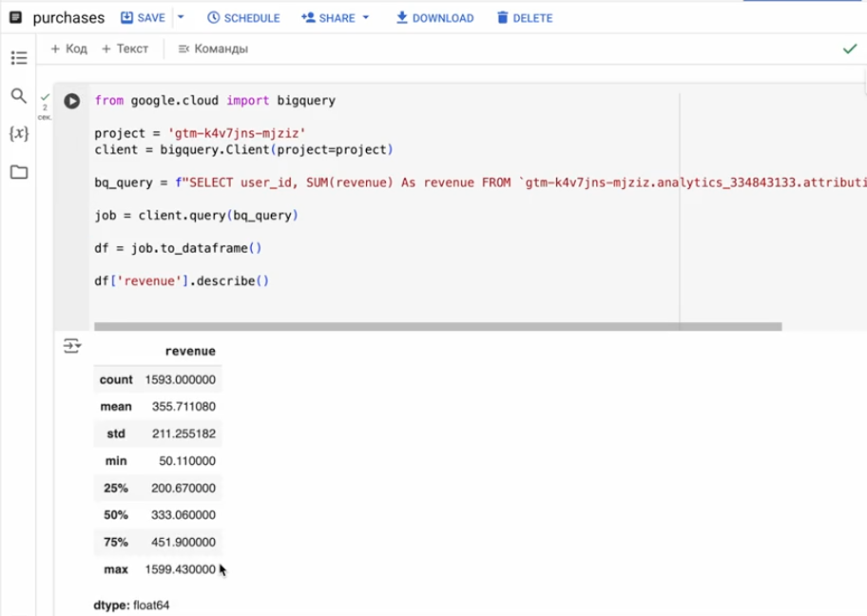Open the files folder panel
This screenshot has height=616, width=867.
pos(18,172)
